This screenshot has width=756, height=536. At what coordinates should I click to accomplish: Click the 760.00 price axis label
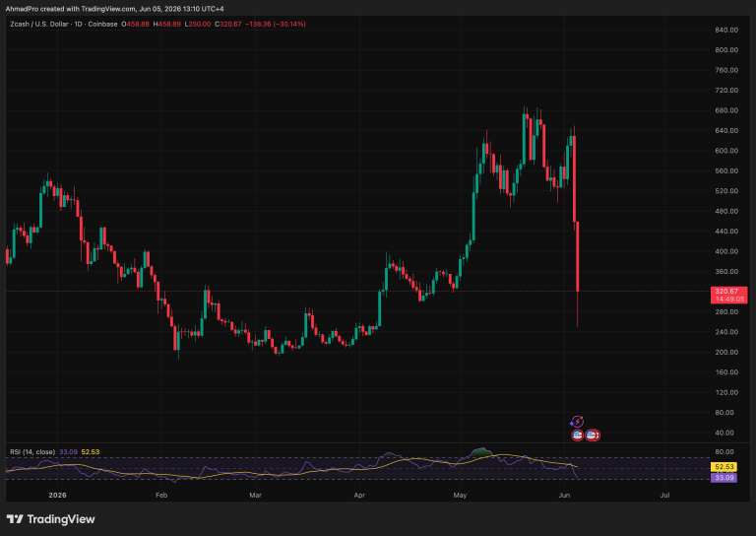coord(726,70)
